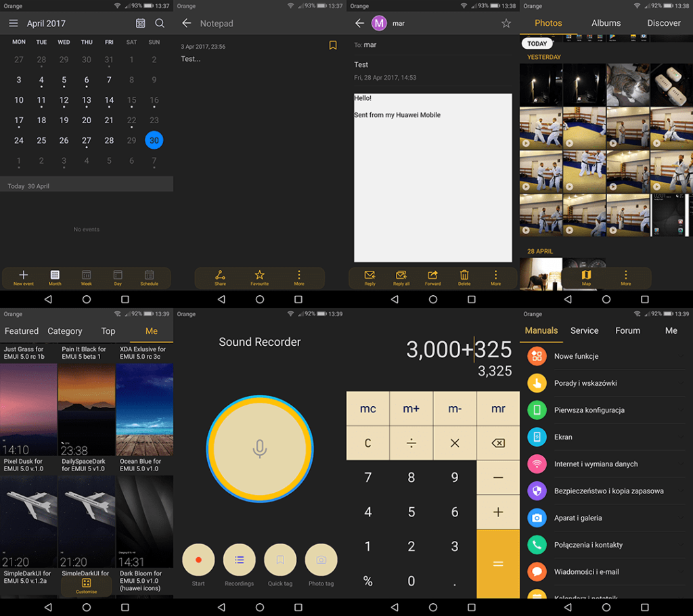Start recording with the red Start button

click(x=198, y=560)
